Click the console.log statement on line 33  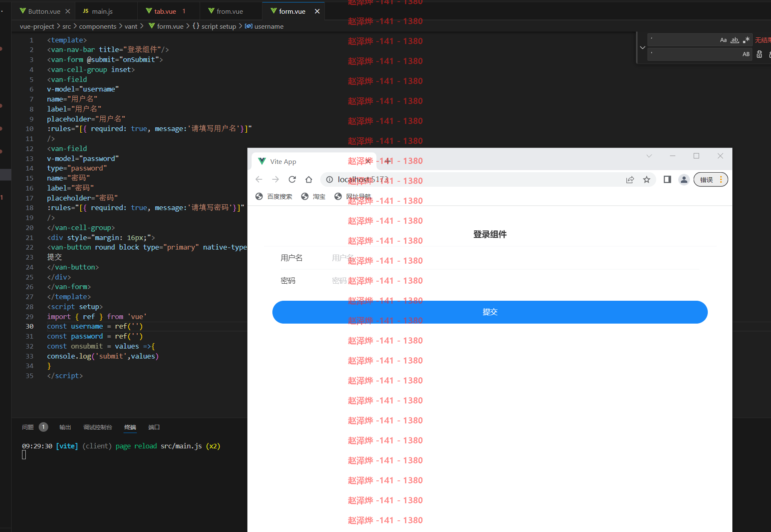pos(103,356)
